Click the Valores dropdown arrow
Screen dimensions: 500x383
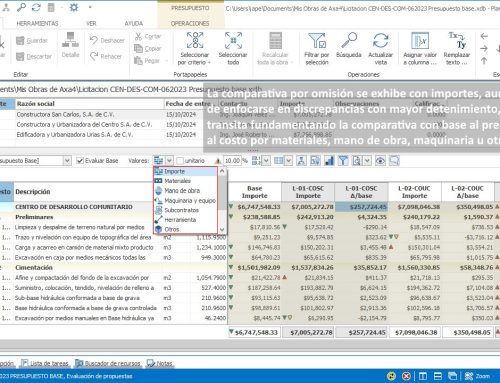(x=169, y=161)
